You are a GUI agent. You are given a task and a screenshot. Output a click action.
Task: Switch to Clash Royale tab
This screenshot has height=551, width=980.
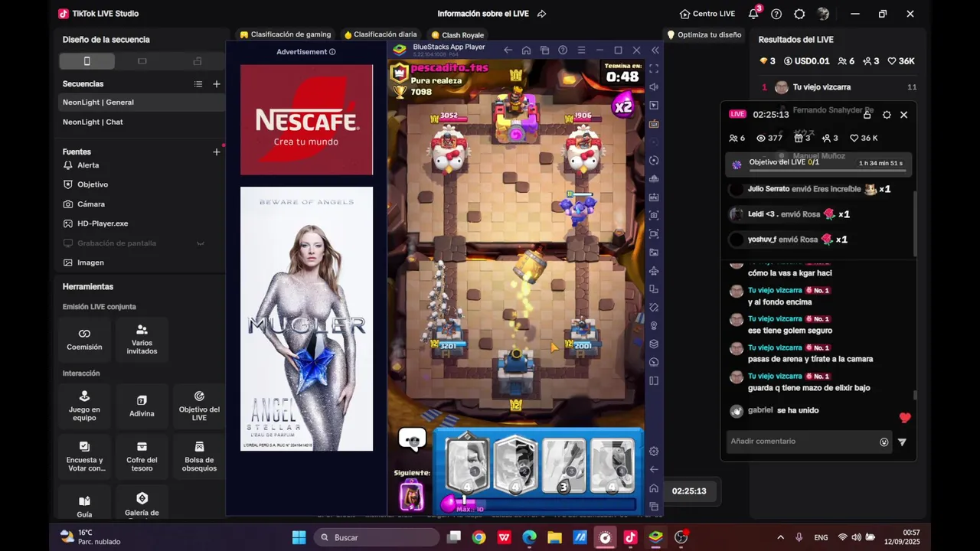[457, 35]
